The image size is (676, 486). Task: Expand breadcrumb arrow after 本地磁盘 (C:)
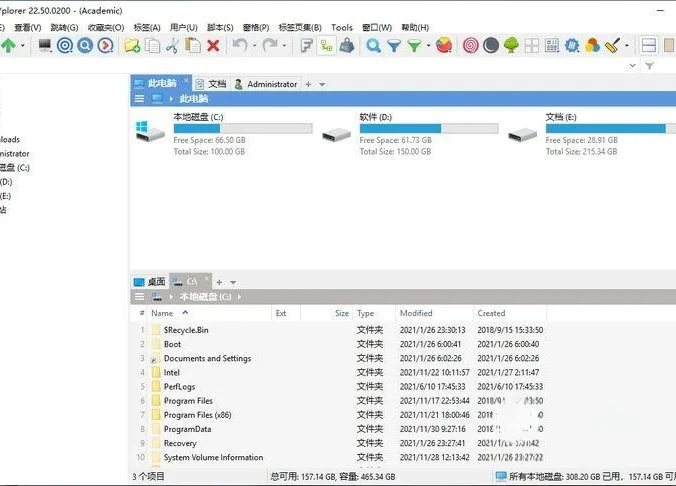tap(239, 297)
